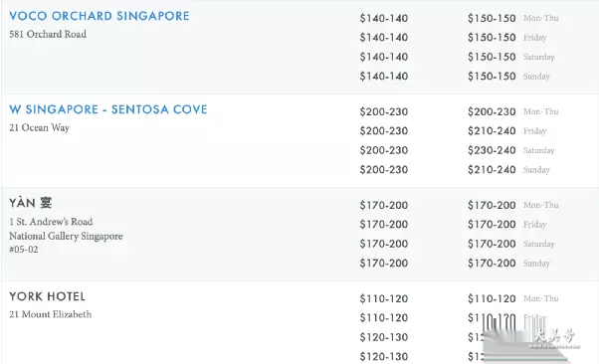The width and height of the screenshot is (599, 364).
Task: Click the Mon-Thu label in the Voco Orchard row
Action: [x=541, y=18]
